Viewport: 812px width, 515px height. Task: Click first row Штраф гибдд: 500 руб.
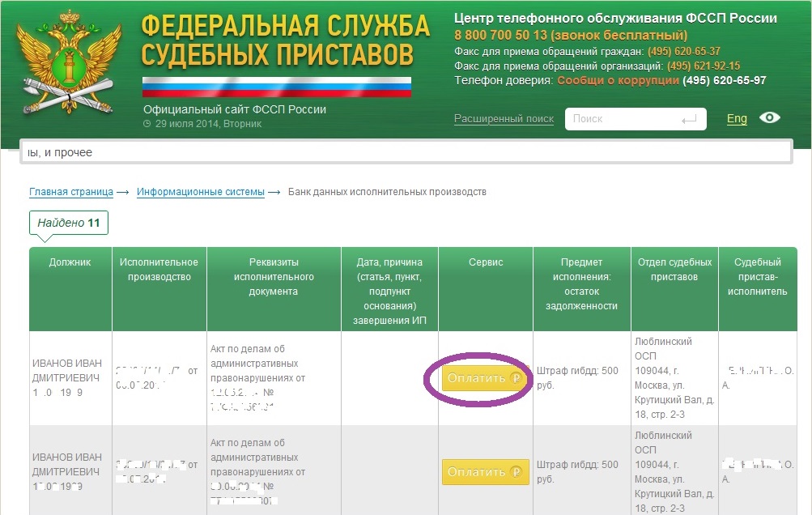click(x=577, y=378)
